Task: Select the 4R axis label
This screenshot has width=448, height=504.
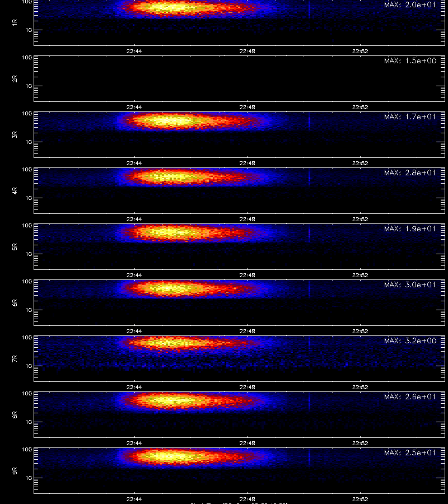Action: [15, 190]
